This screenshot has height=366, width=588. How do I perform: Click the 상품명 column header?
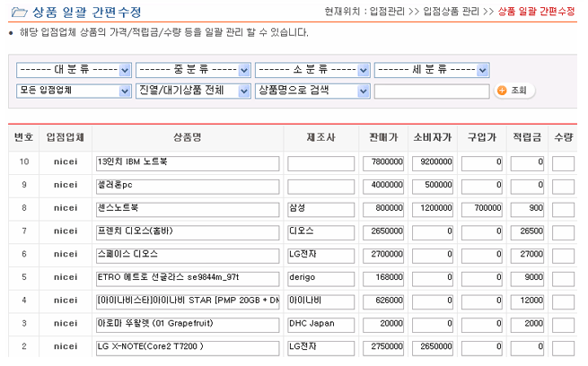coord(187,137)
